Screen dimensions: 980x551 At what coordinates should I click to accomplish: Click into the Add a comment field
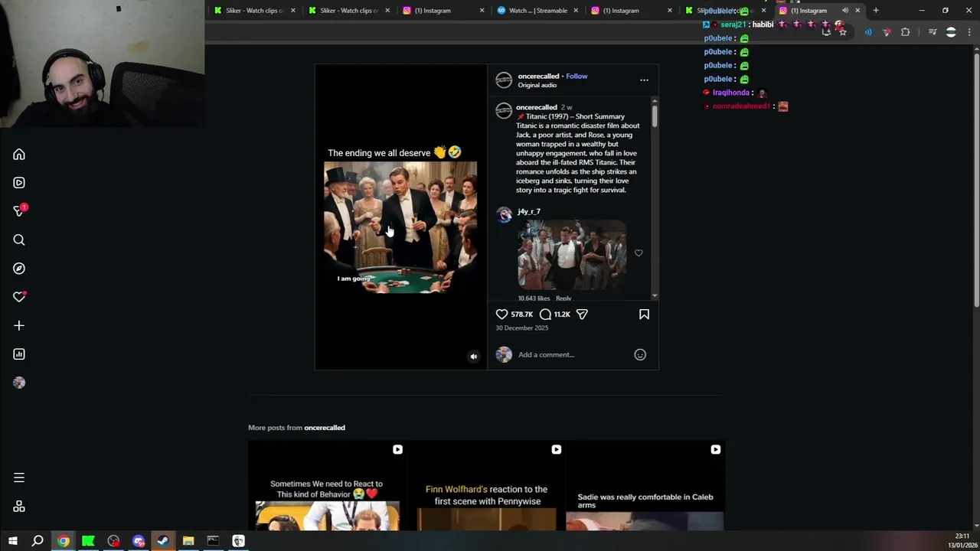tap(573, 354)
